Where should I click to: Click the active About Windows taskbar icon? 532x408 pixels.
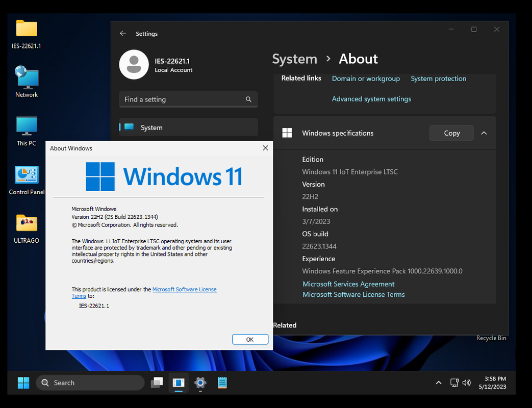(x=179, y=382)
